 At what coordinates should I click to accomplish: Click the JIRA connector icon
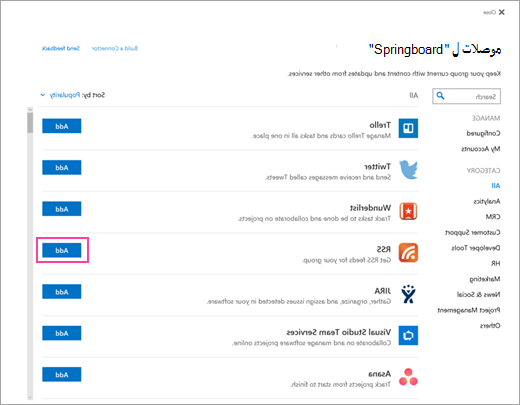pyautogui.click(x=408, y=294)
